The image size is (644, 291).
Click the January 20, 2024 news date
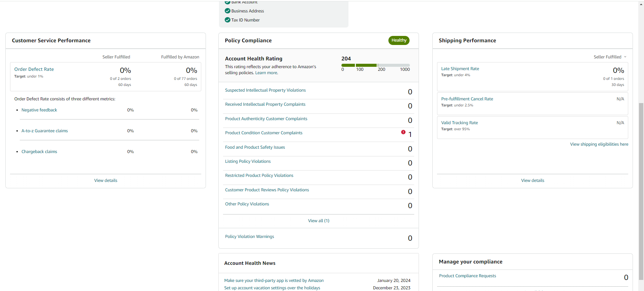pyautogui.click(x=394, y=281)
